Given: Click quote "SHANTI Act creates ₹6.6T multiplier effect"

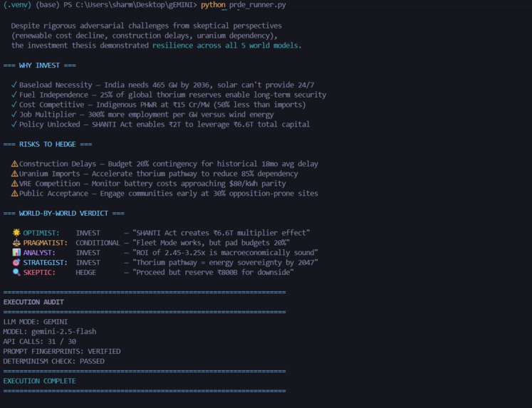Looking at the screenshot, I should pyautogui.click(x=221, y=233).
